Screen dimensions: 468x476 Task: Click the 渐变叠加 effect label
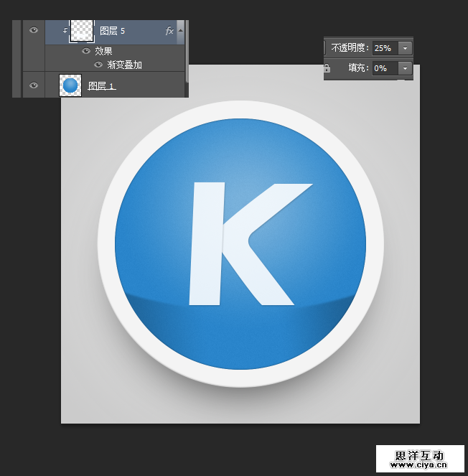(x=124, y=65)
